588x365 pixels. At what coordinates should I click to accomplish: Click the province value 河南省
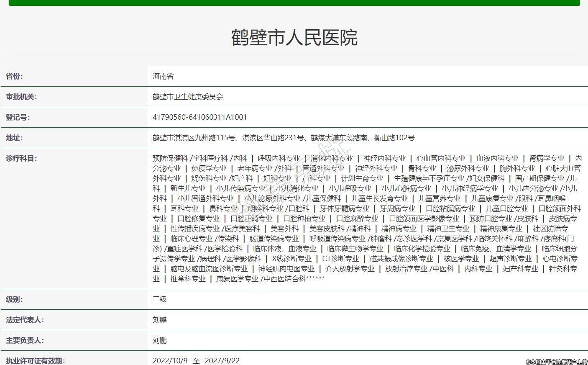point(163,76)
